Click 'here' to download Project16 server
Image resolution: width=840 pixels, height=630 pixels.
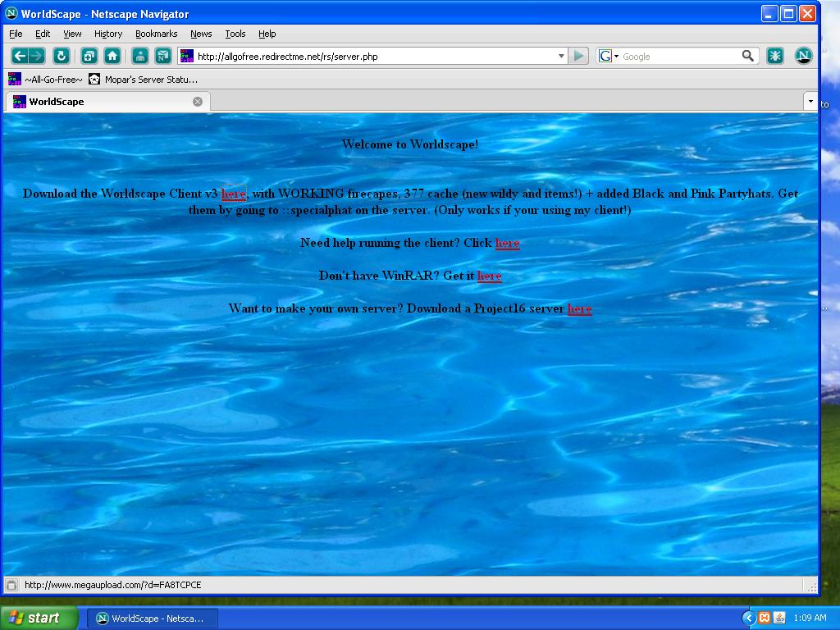pyautogui.click(x=579, y=308)
